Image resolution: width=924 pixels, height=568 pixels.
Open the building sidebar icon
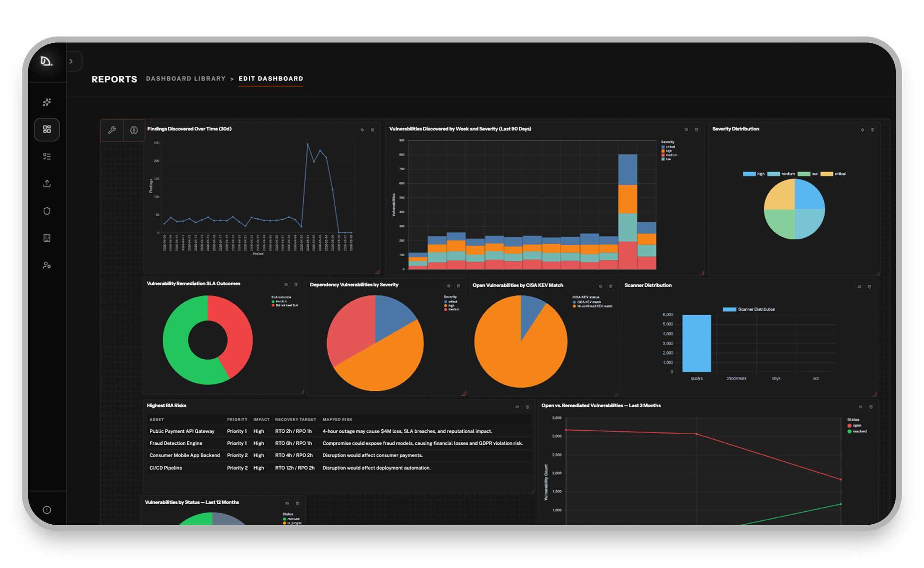[47, 238]
